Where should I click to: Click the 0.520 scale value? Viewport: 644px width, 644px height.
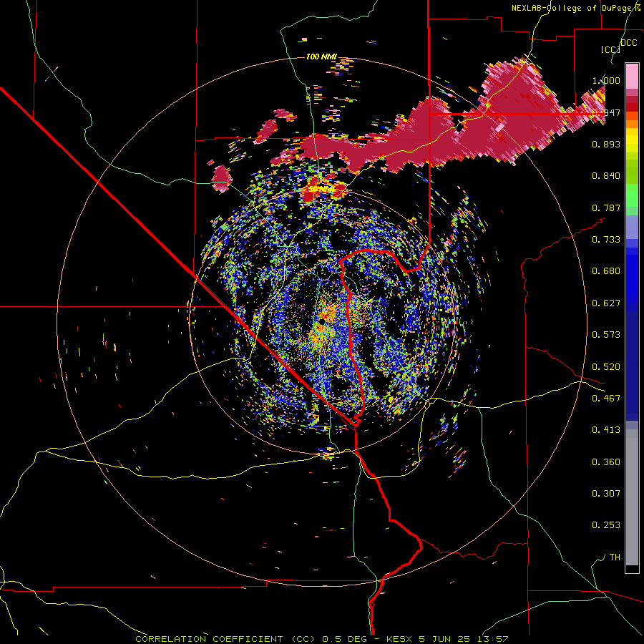[x=606, y=367]
